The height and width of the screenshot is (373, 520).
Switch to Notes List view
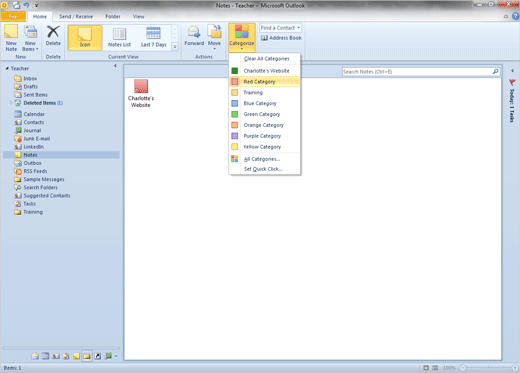pyautogui.click(x=119, y=37)
